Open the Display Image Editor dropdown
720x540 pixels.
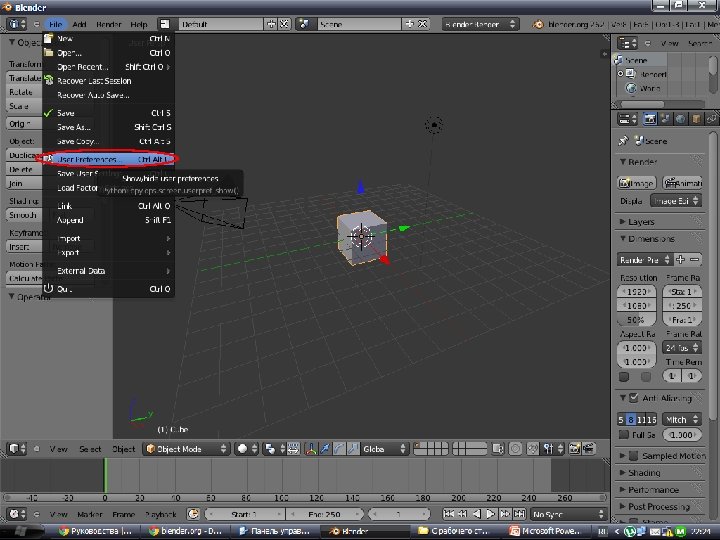point(676,201)
